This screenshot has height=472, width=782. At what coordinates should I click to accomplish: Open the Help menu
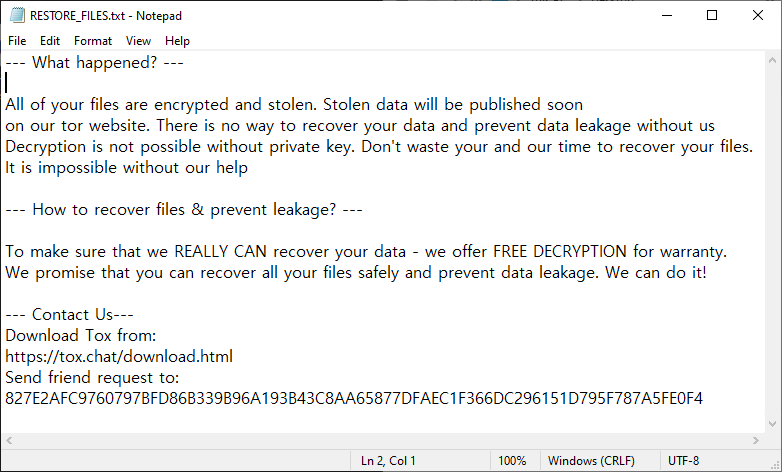click(x=177, y=41)
